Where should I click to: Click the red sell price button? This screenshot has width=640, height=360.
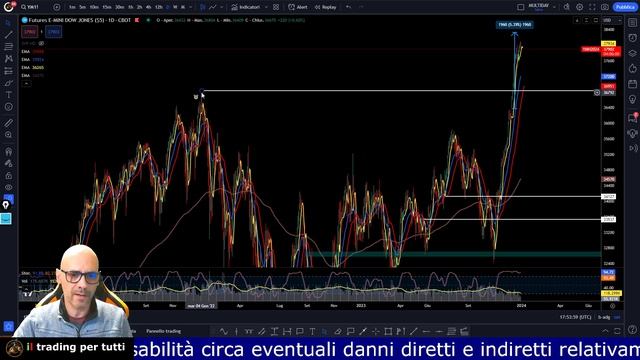pos(30,32)
